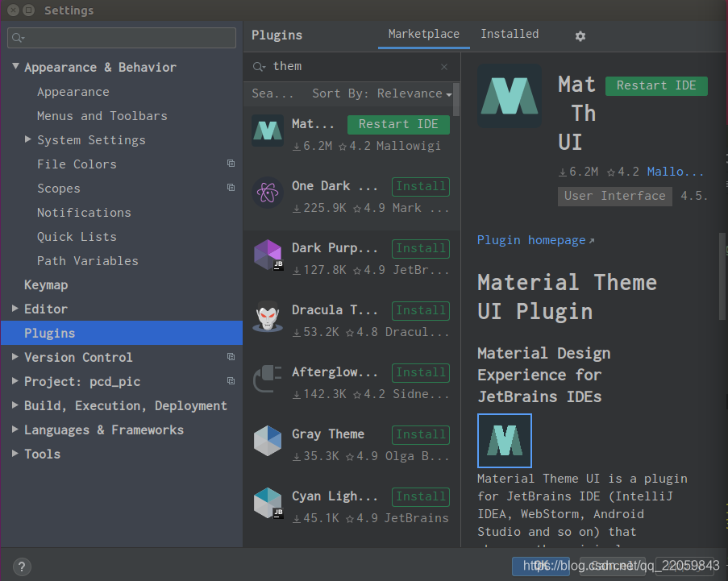The image size is (728, 581).
Task: Install the Cyan Light theme plugin
Action: pyautogui.click(x=421, y=496)
